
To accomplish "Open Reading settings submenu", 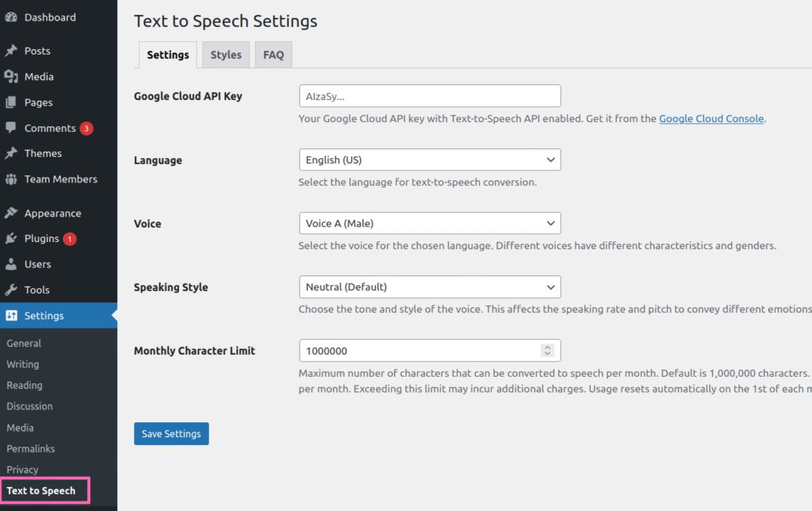I will click(x=25, y=385).
